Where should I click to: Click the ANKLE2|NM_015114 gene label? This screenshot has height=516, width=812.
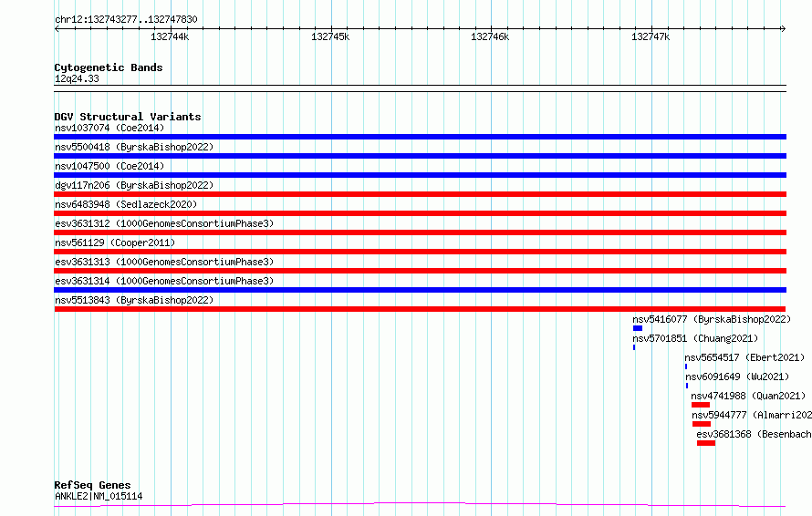[x=99, y=496]
